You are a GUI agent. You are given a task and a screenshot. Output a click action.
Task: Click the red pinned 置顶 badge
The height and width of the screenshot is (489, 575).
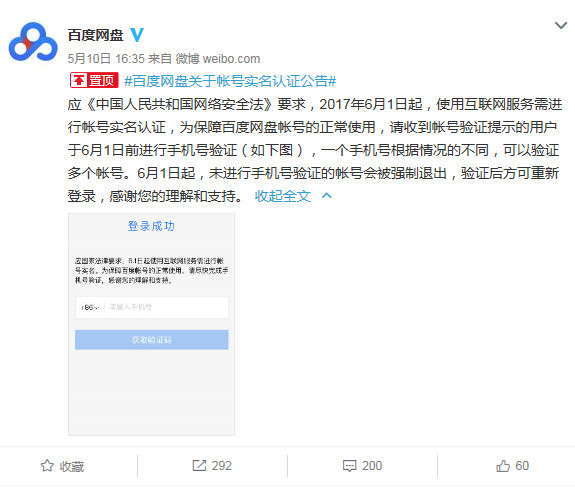click(x=94, y=80)
